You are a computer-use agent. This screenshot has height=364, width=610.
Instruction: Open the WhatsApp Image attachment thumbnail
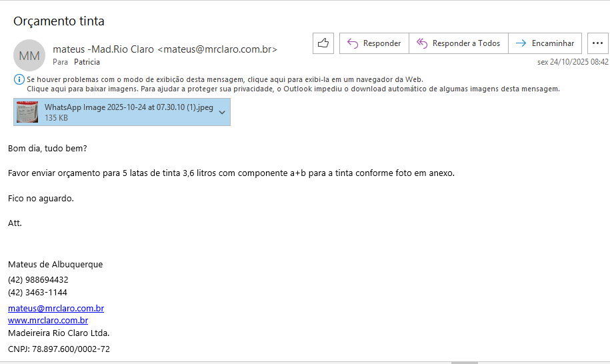pos(27,112)
